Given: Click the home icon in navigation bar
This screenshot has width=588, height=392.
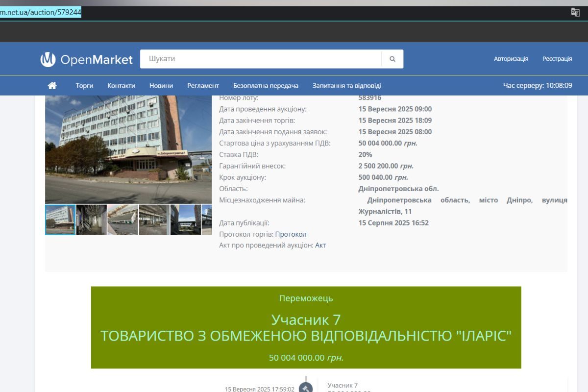Looking at the screenshot, I should pos(52,85).
